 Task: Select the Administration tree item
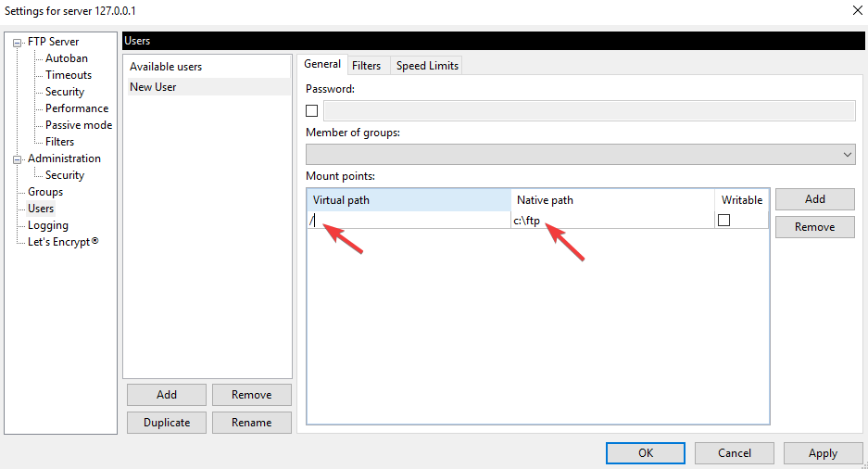pos(64,158)
